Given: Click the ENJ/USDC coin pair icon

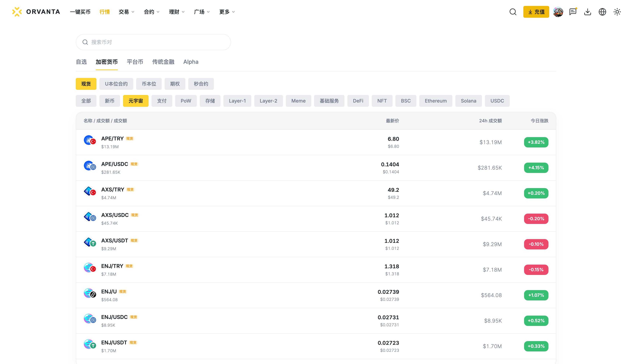Looking at the screenshot, I should (90, 319).
